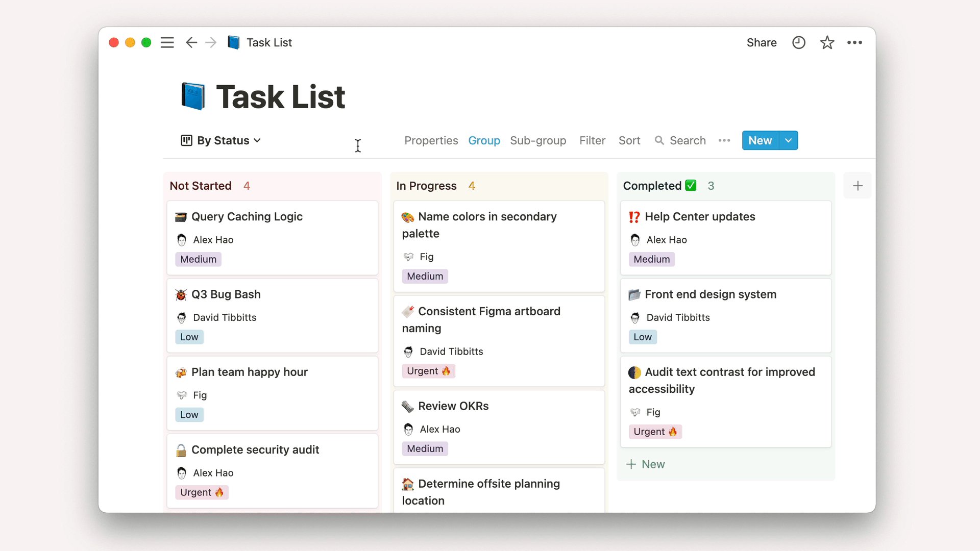Screen dimensions: 980x551
Task: Open more view settings via the toolbar ellipsis
Action: coord(724,140)
